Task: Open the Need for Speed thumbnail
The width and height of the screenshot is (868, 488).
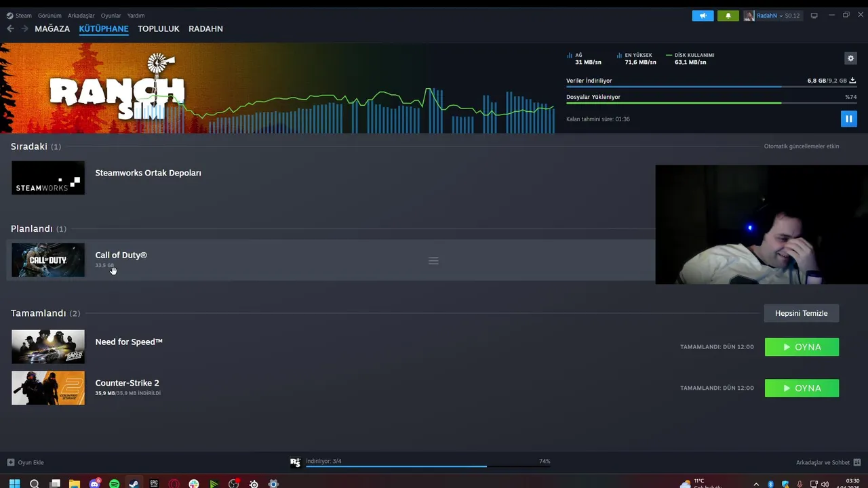Action: tap(48, 347)
